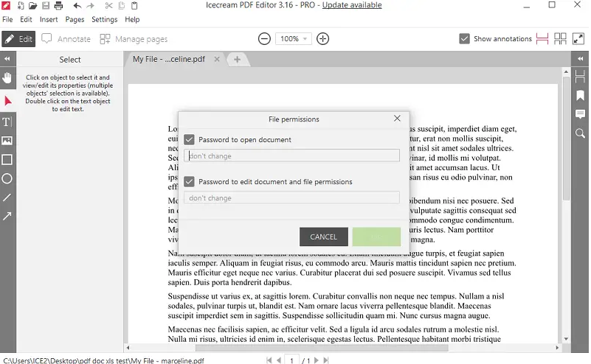591x364 pixels.
Task: Choose the Image insert tool
Action: tap(7, 141)
